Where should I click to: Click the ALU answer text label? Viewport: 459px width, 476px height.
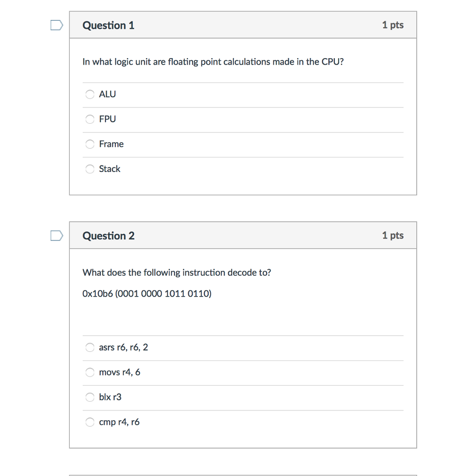click(x=107, y=94)
